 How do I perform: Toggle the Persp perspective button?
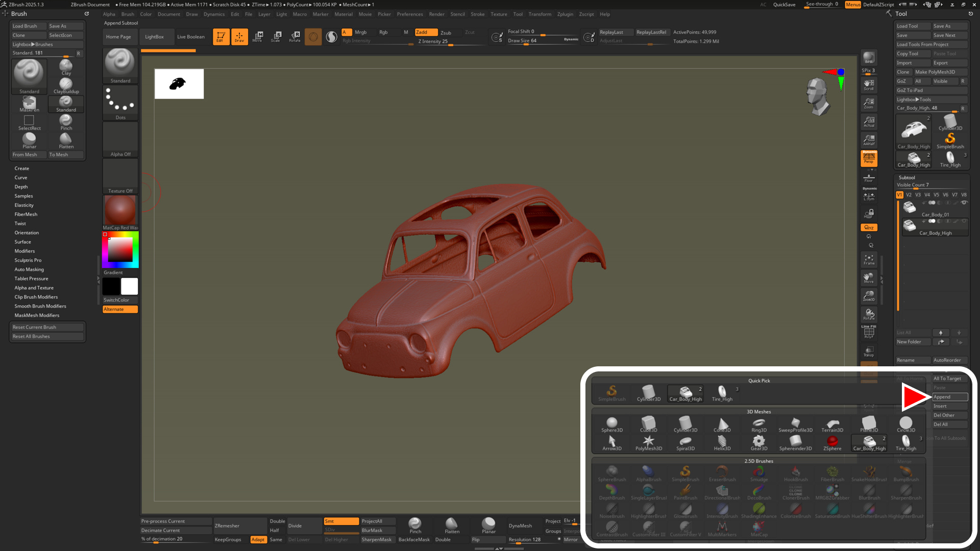tap(869, 158)
